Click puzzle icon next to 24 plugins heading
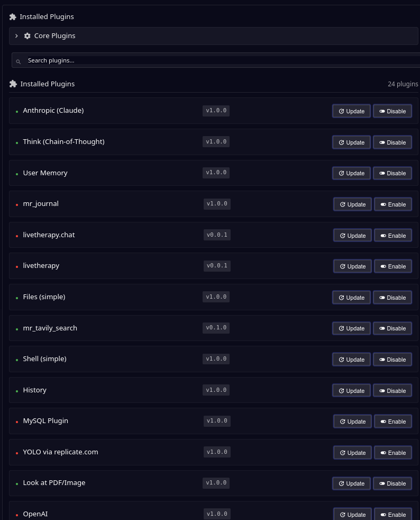The width and height of the screenshot is (420, 520). [x=13, y=84]
